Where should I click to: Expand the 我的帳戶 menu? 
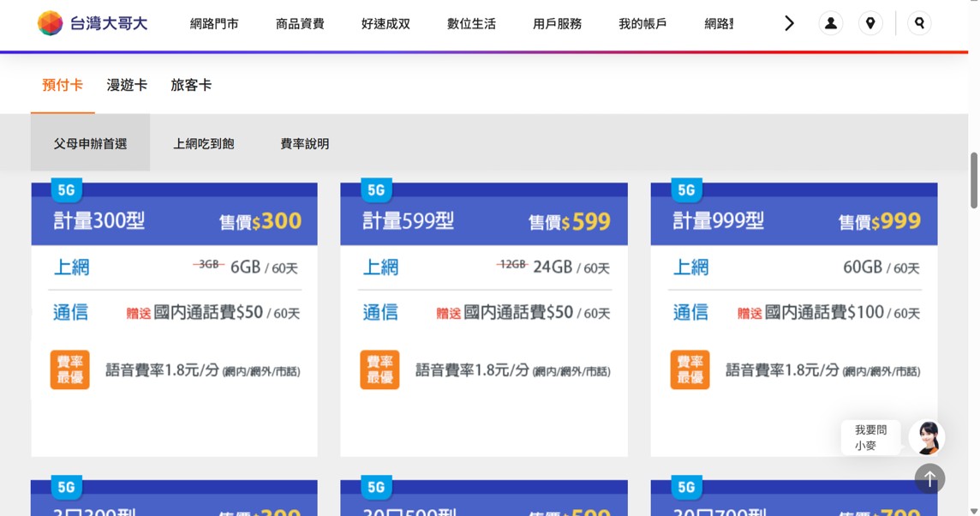click(x=642, y=24)
